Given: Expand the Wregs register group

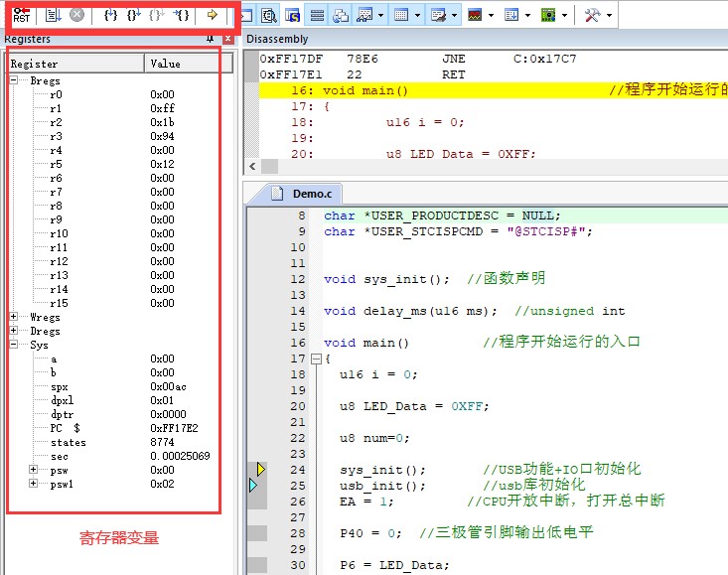Looking at the screenshot, I should (x=14, y=317).
